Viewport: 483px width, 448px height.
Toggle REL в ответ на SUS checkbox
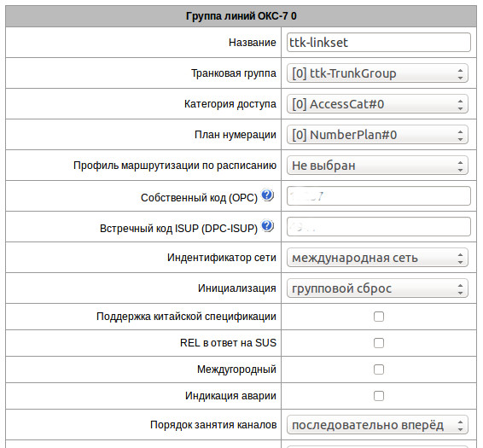click(379, 343)
